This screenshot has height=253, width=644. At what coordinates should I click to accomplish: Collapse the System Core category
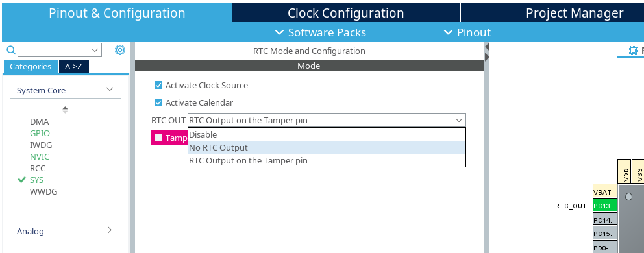(x=110, y=90)
